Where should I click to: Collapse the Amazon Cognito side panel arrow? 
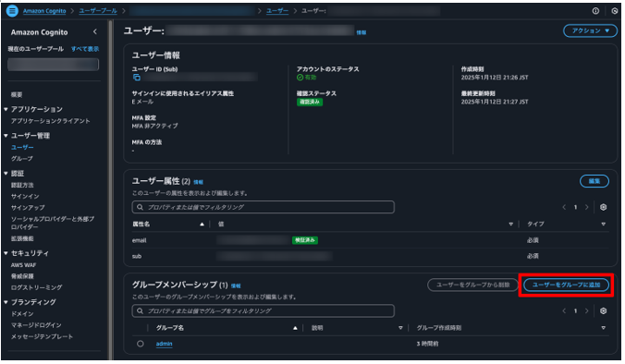click(x=95, y=31)
